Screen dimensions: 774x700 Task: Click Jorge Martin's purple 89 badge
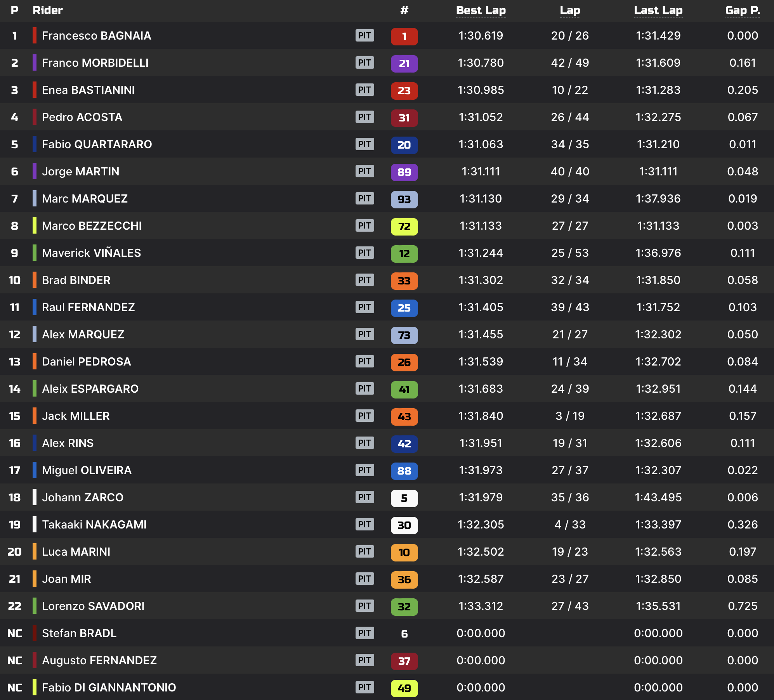point(404,172)
